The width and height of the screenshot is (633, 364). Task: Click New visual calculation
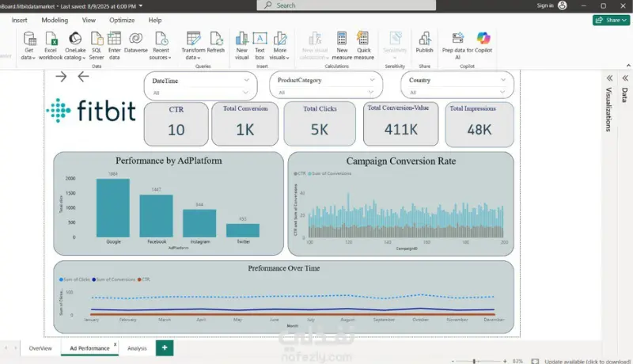(314, 46)
